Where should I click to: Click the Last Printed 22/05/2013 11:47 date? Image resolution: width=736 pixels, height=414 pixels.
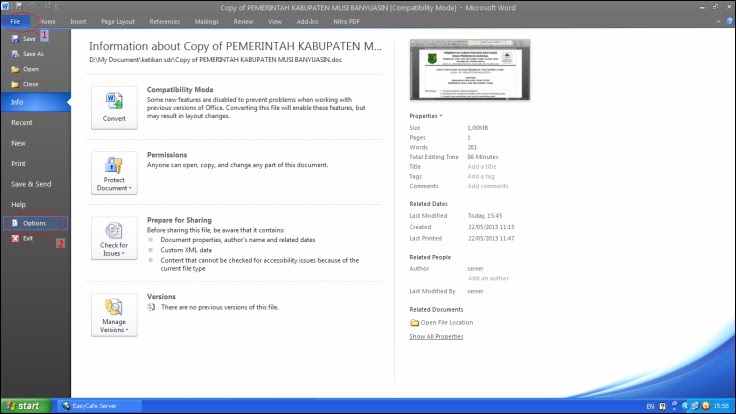[491, 238]
